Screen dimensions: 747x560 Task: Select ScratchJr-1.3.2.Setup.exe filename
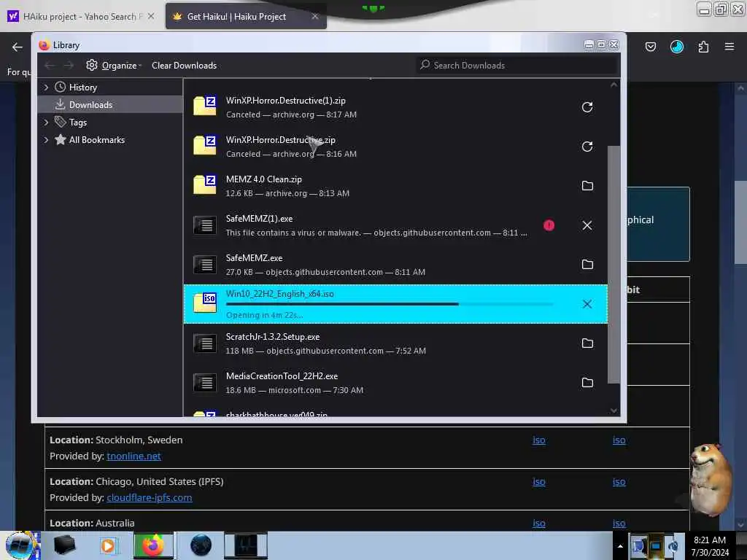pyautogui.click(x=273, y=337)
